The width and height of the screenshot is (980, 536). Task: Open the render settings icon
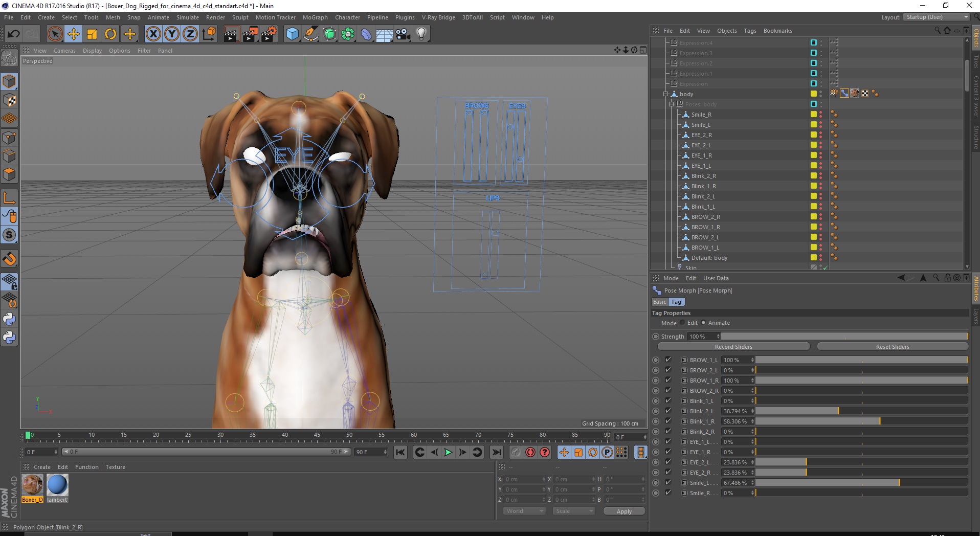click(x=269, y=34)
